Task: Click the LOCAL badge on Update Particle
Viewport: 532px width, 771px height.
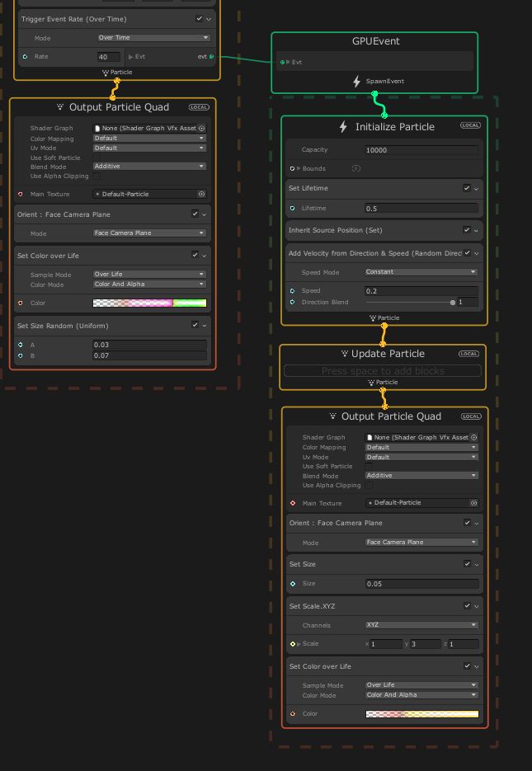Action: (x=468, y=354)
